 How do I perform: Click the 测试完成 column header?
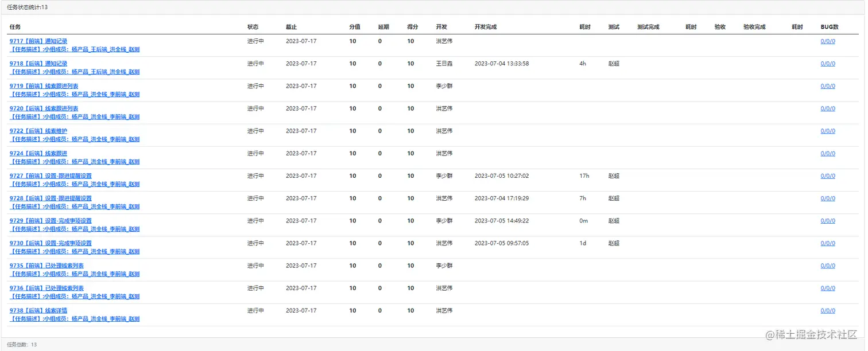(x=648, y=27)
